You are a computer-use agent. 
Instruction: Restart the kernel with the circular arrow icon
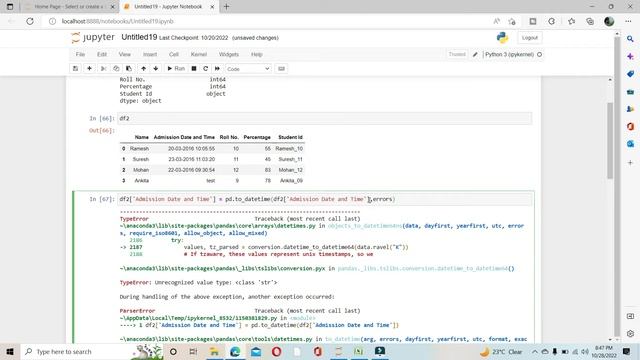point(206,69)
